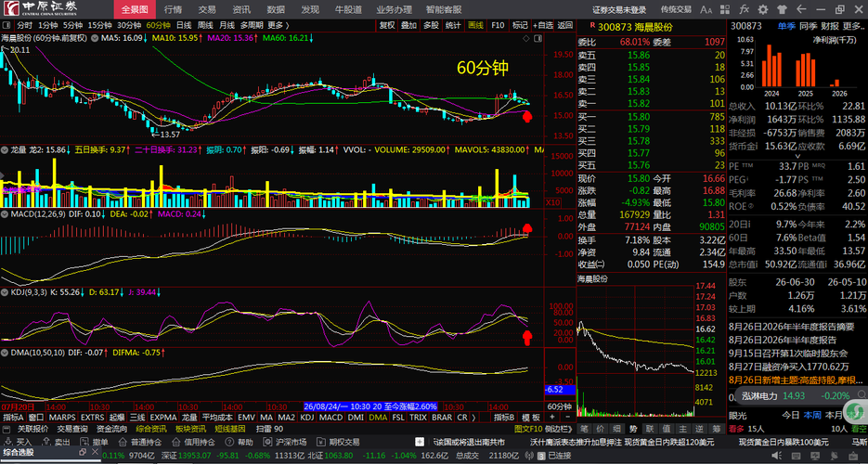Open the 交易 menu
The width and height of the screenshot is (868, 464).
207,9
